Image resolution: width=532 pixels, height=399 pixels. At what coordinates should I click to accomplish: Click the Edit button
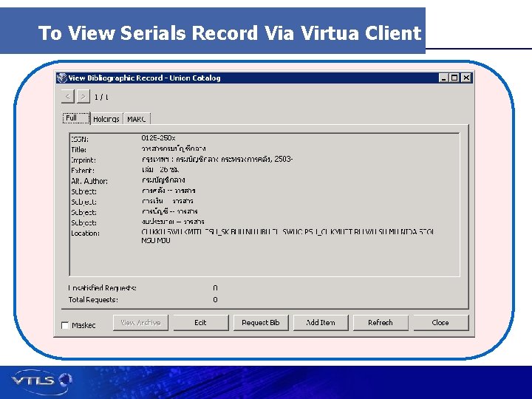pyautogui.click(x=200, y=323)
